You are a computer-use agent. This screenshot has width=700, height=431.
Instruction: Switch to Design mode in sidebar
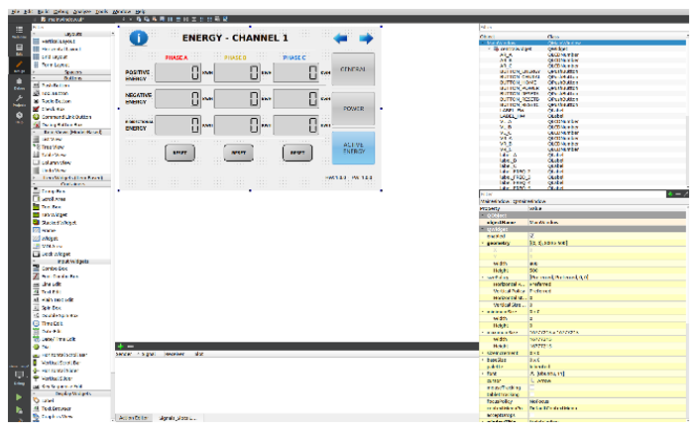click(x=18, y=68)
